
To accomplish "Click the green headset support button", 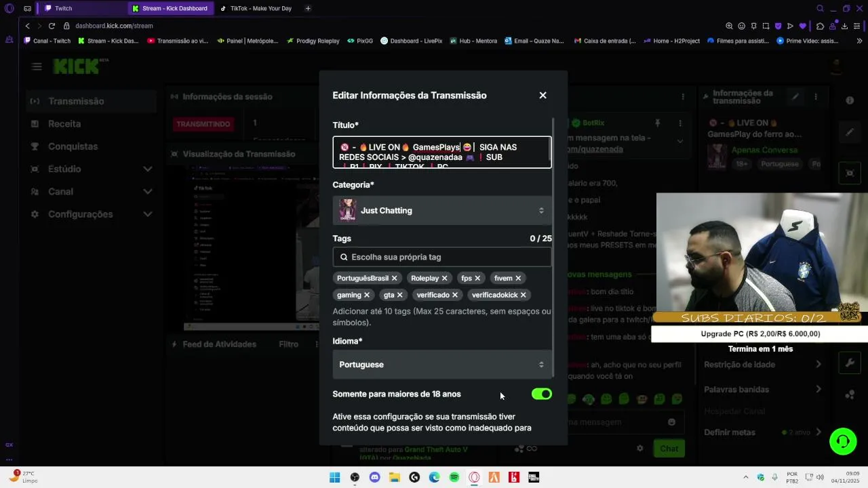I will pos(843,442).
